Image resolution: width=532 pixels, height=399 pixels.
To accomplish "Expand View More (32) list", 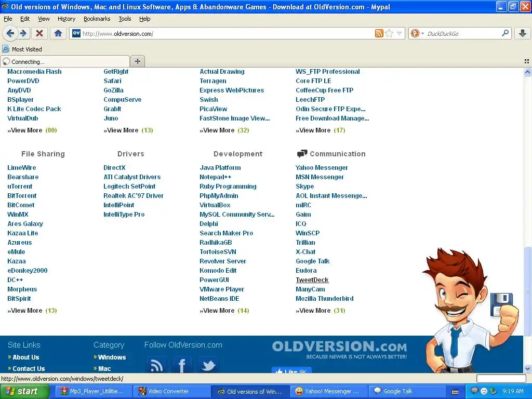I will pos(224,130).
